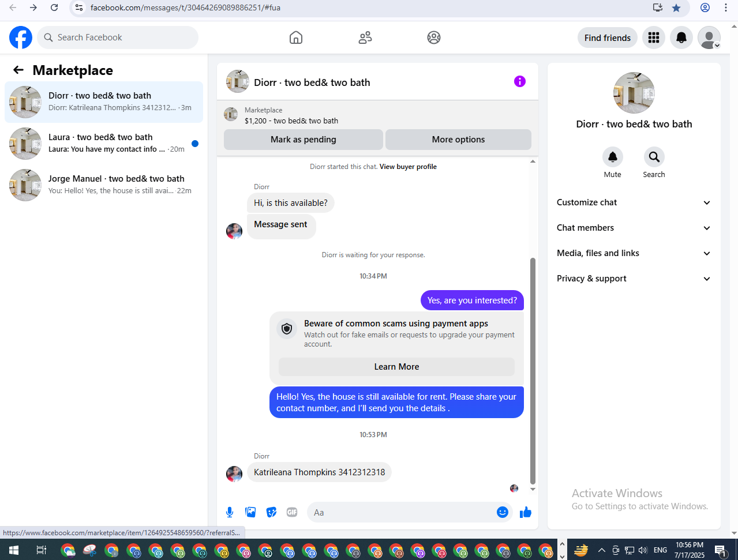Viewport: 738px width, 560px height.
Task: Click the 'Hi, is this available?' message
Action: [291, 203]
